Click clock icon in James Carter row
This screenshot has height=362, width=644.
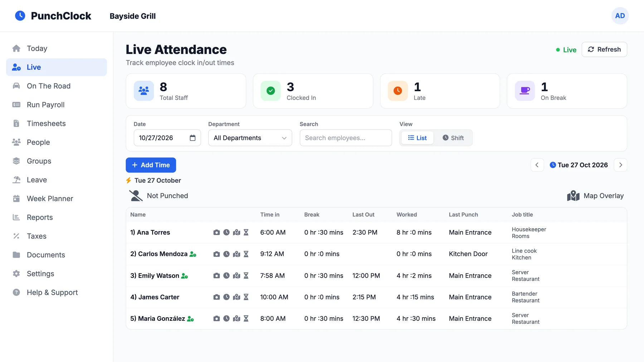pos(226,297)
